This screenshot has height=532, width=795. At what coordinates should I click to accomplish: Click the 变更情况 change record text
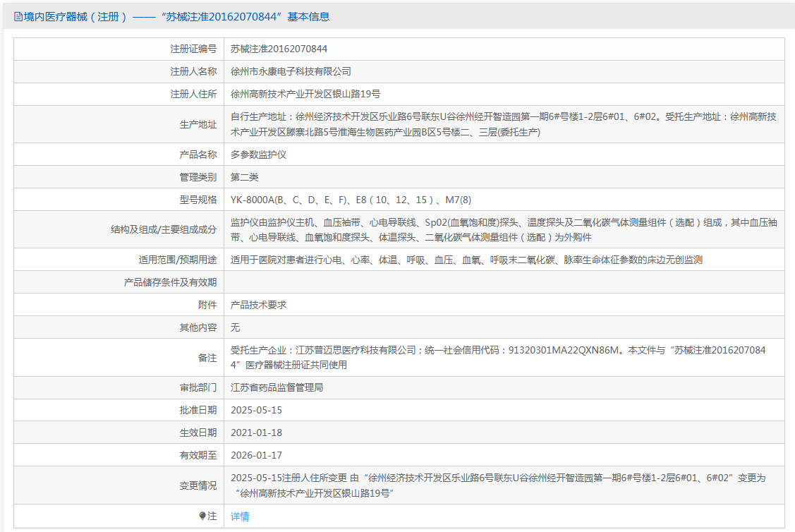tap(498, 485)
